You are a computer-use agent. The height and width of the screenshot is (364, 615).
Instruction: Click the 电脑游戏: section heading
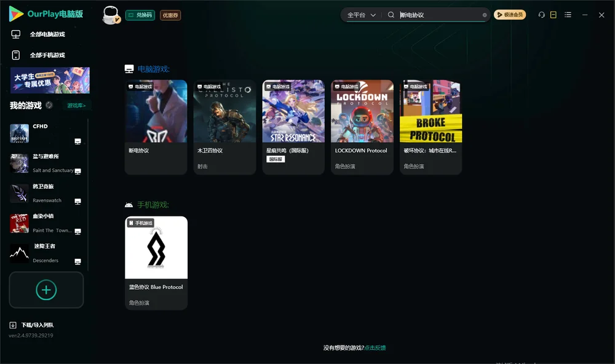tap(153, 69)
